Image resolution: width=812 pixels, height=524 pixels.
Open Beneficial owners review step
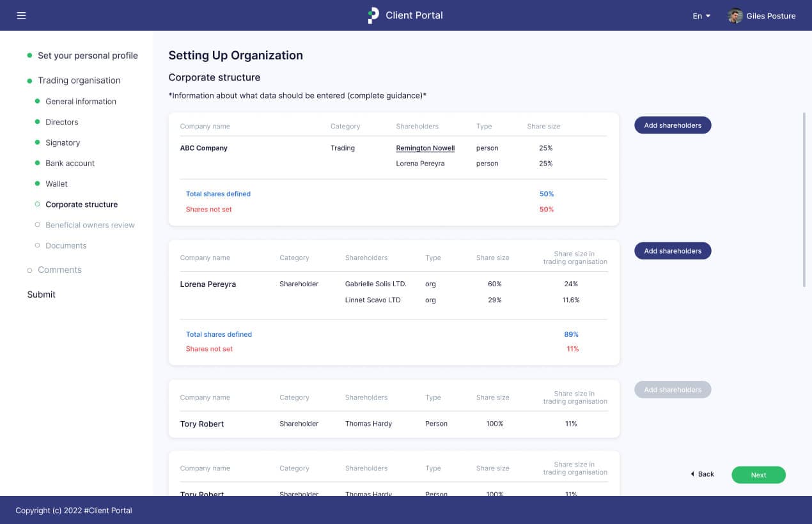coord(90,225)
